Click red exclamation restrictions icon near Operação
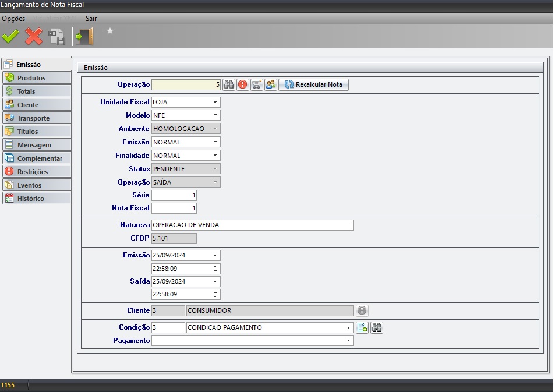The height and width of the screenshot is (392, 555). [x=242, y=84]
